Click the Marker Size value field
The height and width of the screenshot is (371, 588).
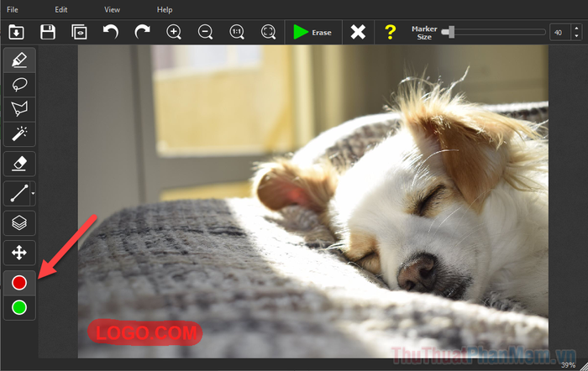tap(560, 33)
